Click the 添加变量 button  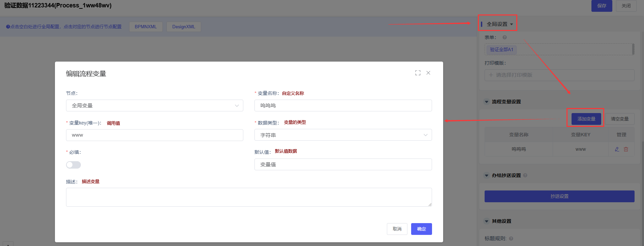(586, 119)
